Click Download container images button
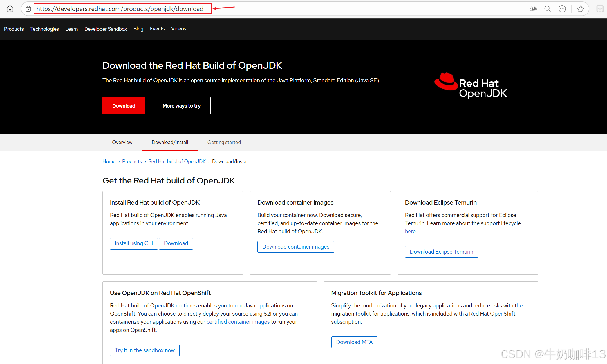This screenshot has height=364, width=607. (296, 247)
